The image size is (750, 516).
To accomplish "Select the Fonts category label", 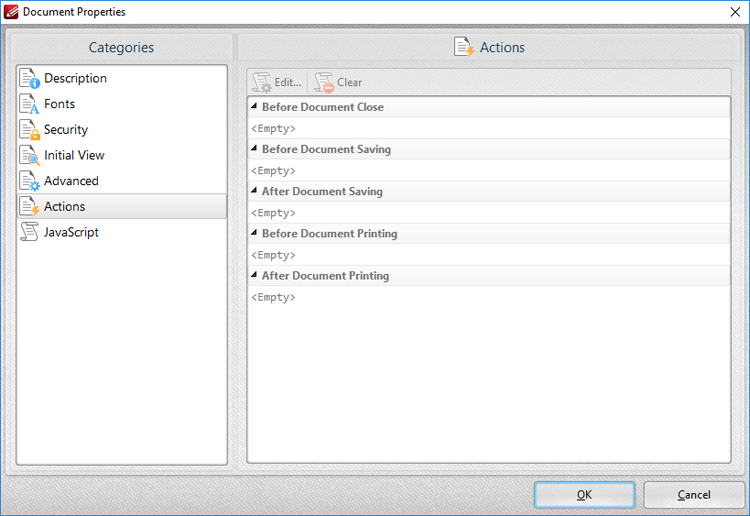I will coord(59,104).
